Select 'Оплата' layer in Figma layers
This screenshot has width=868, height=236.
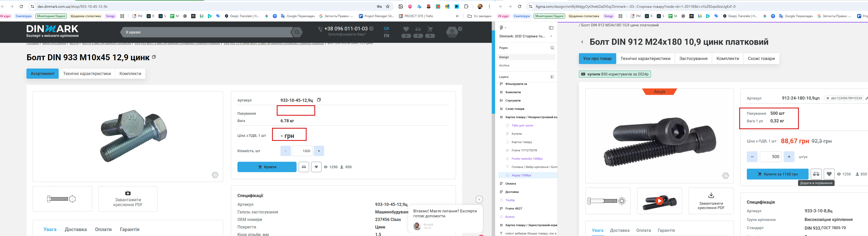tap(510, 184)
